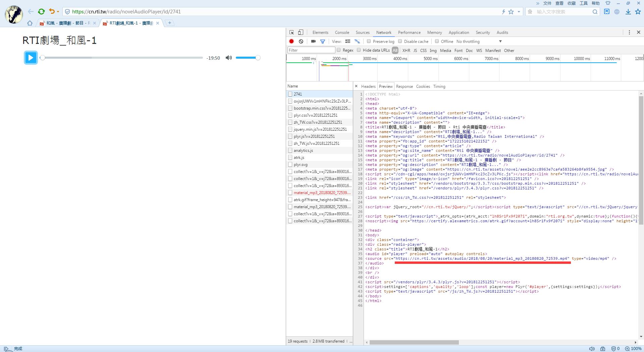Click the waterfall overview view icon
The width and height of the screenshot is (644, 352).
coord(357,41)
